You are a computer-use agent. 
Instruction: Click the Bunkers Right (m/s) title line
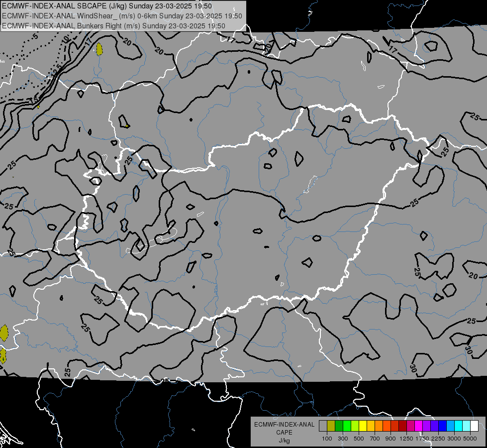point(113,26)
